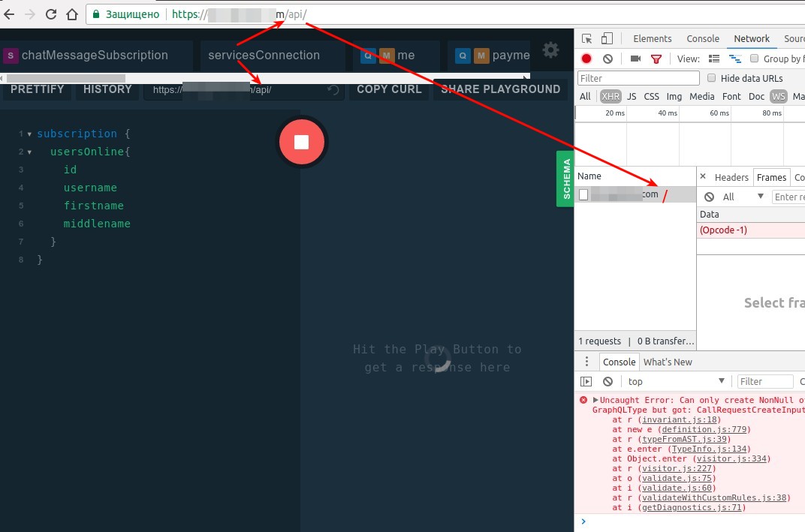Screen dimensions: 805x532
Task: Clear the network log icon
Action: point(608,59)
